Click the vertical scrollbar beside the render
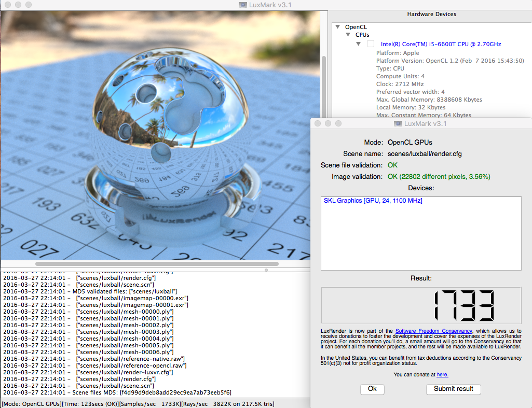The width and height of the screenshot is (532, 408). click(x=324, y=87)
